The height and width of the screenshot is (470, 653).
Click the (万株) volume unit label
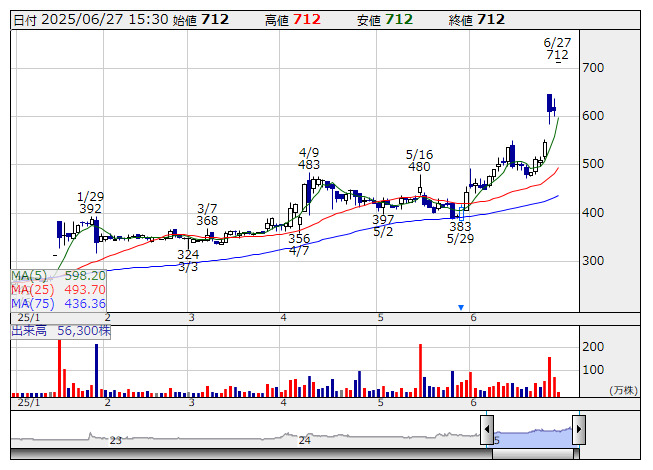point(623,390)
